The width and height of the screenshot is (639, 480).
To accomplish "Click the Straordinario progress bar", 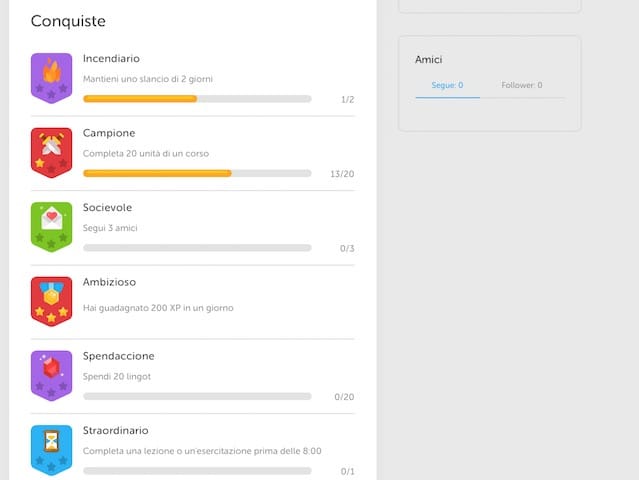I will [197, 470].
